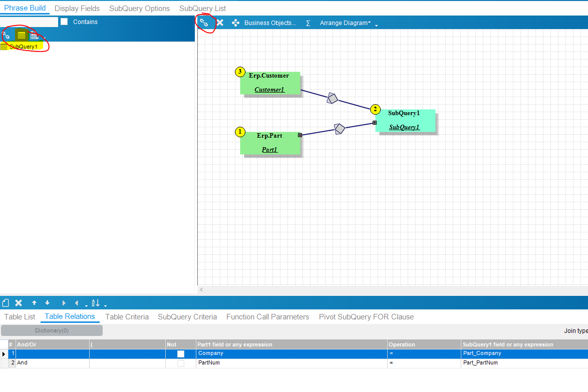Select the Table Relations tab
This screenshot has height=392, width=588.
[x=70, y=316]
